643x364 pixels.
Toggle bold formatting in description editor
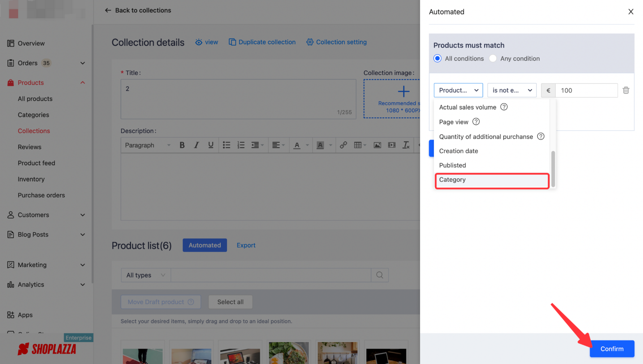tap(182, 145)
